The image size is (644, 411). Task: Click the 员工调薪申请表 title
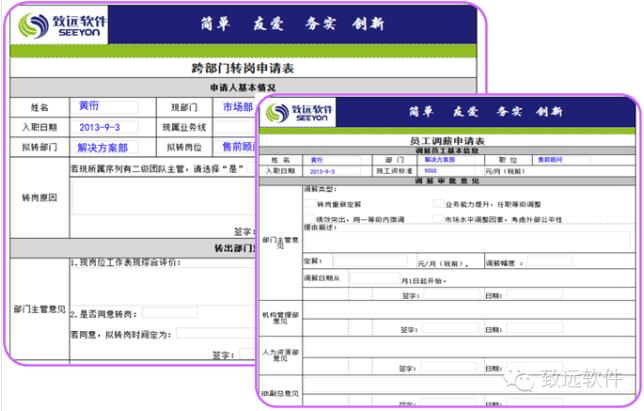447,141
